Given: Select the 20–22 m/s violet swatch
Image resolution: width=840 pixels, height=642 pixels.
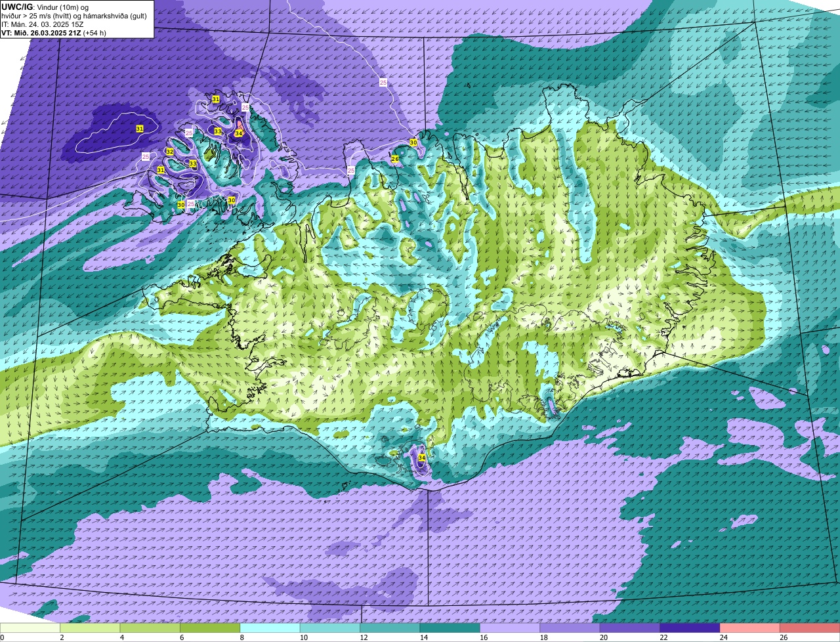Looking at the screenshot, I should [x=630, y=628].
